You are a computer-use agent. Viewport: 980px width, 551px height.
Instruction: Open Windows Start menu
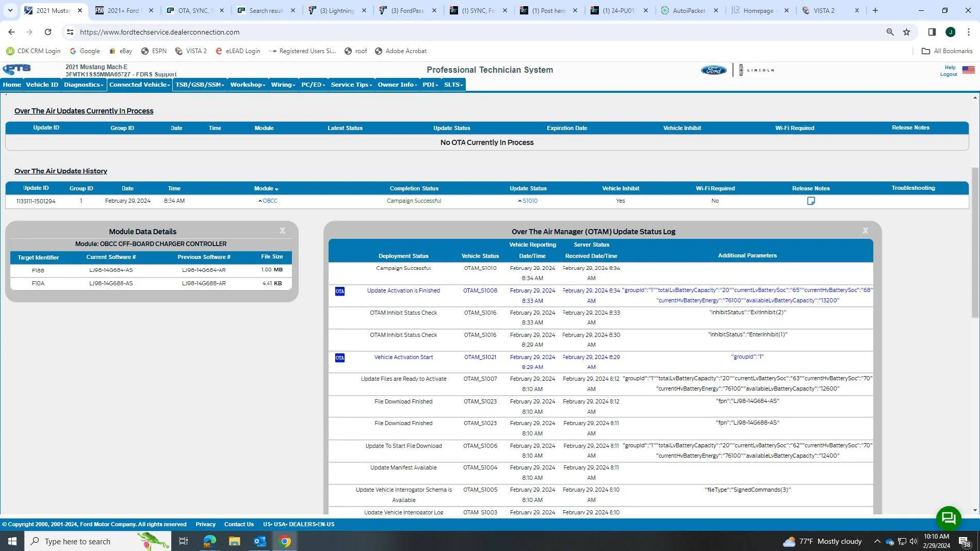12,541
